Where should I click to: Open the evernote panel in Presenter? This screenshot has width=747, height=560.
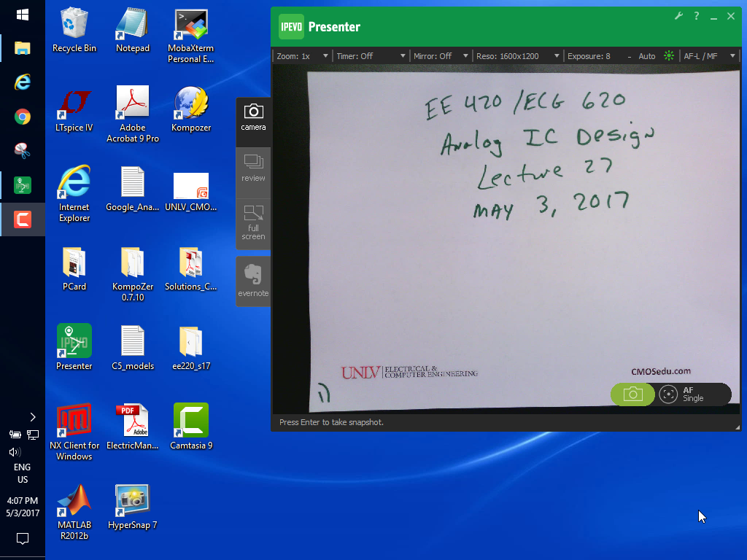253,281
